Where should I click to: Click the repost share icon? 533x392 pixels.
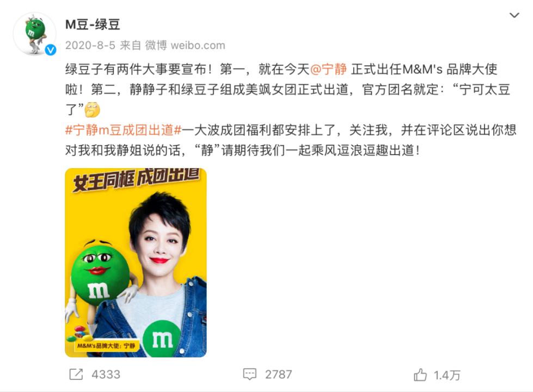coord(76,374)
